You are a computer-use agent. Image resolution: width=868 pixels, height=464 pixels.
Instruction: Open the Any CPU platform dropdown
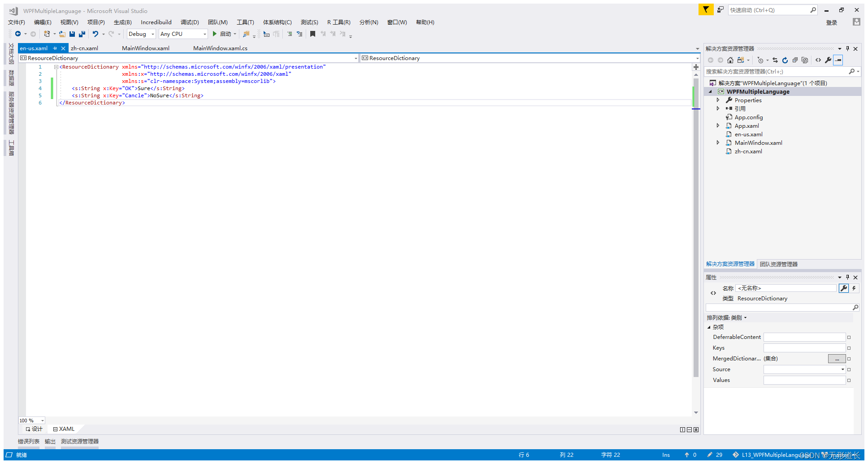[183, 34]
